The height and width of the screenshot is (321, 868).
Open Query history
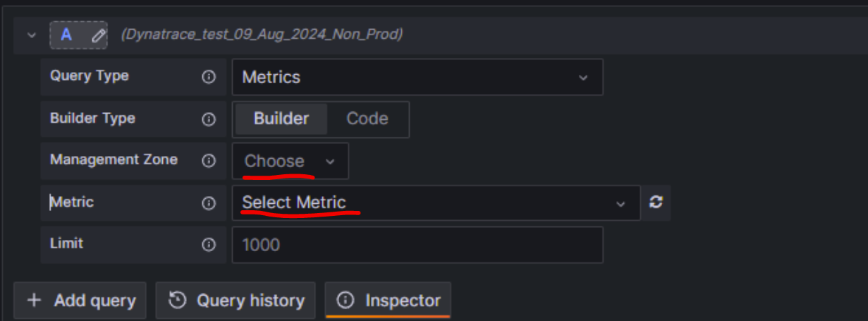pyautogui.click(x=237, y=301)
